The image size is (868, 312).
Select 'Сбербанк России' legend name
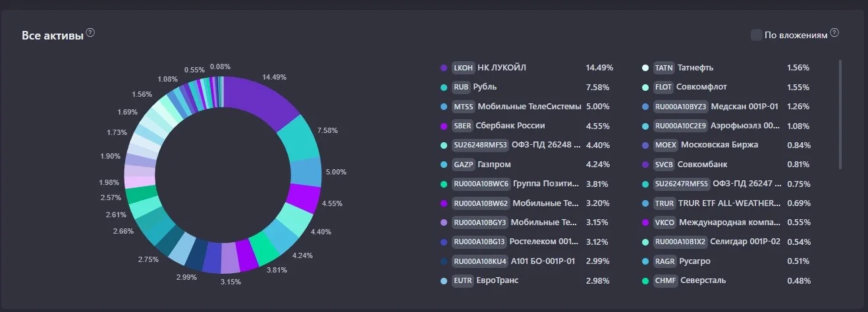511,126
